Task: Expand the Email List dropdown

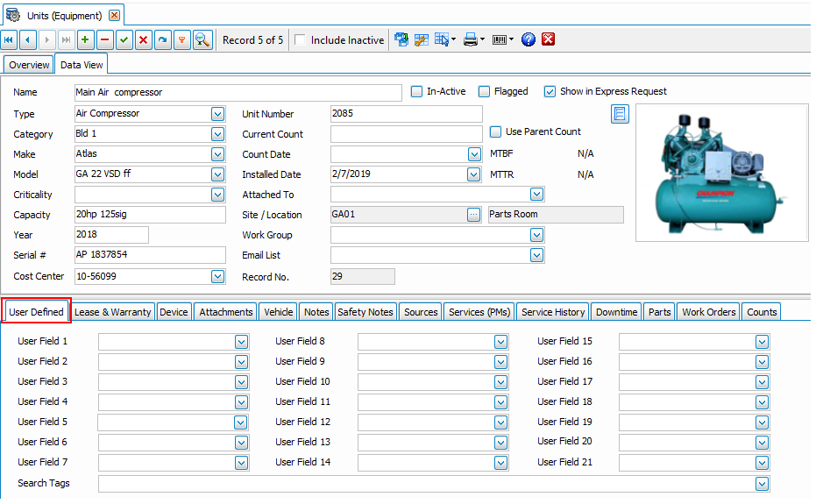Action: click(536, 255)
